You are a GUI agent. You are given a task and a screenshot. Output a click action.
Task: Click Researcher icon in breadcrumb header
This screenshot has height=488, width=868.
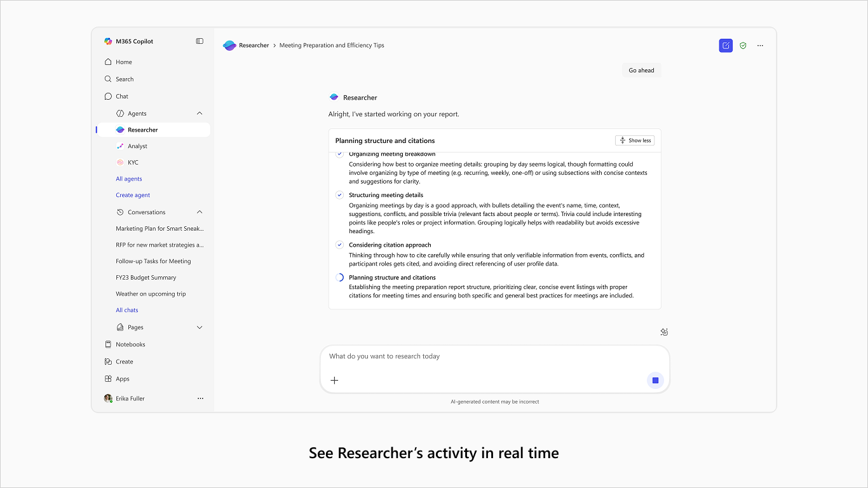(x=229, y=46)
